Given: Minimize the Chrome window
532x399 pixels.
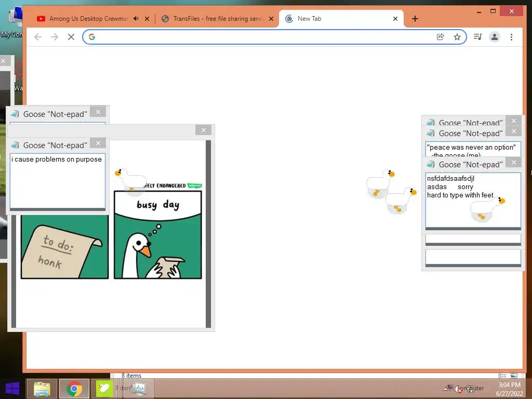Looking at the screenshot, I should [x=479, y=11].
